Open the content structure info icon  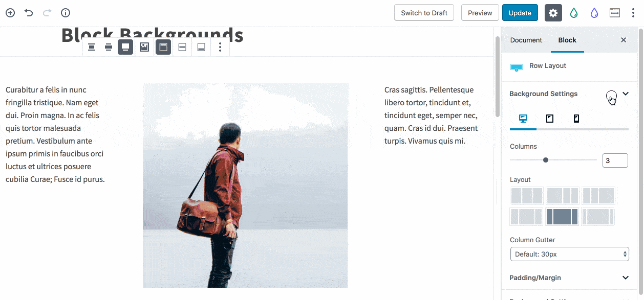[66, 13]
